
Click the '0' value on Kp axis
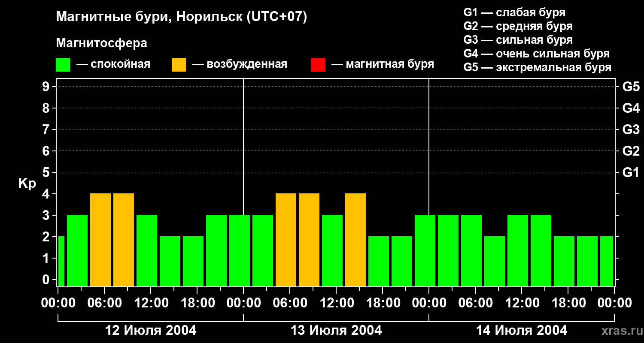tap(47, 280)
